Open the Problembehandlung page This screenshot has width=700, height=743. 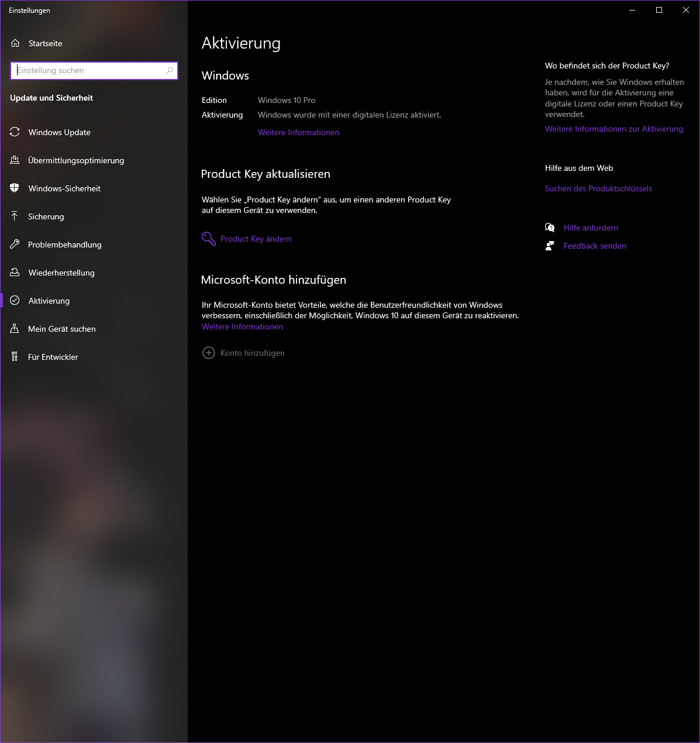click(94, 245)
